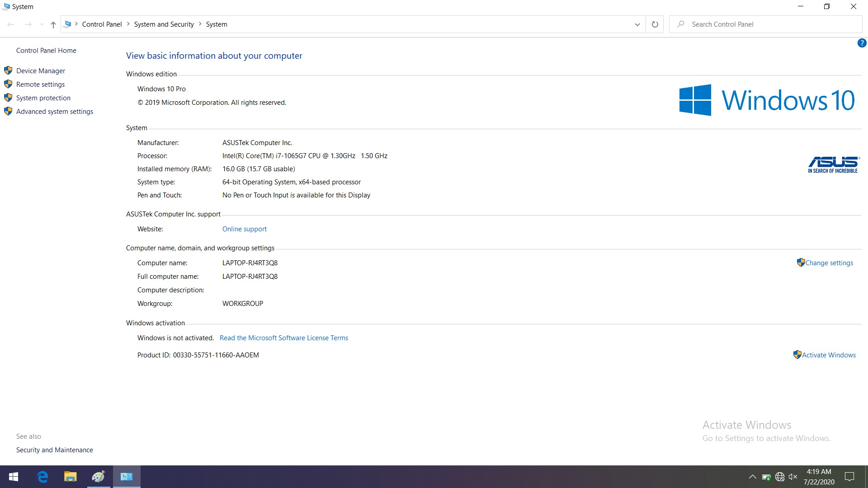Show hidden system tray icons
Screen dimensions: 868x488
point(753,477)
